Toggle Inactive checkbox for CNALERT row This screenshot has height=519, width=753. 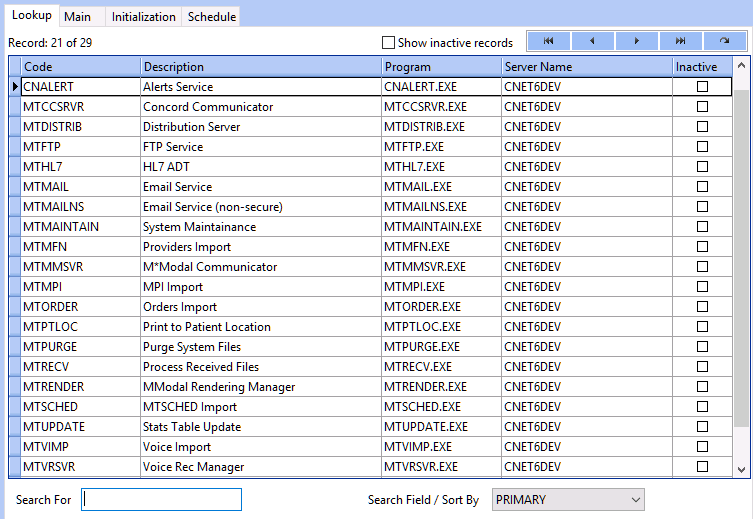click(702, 86)
